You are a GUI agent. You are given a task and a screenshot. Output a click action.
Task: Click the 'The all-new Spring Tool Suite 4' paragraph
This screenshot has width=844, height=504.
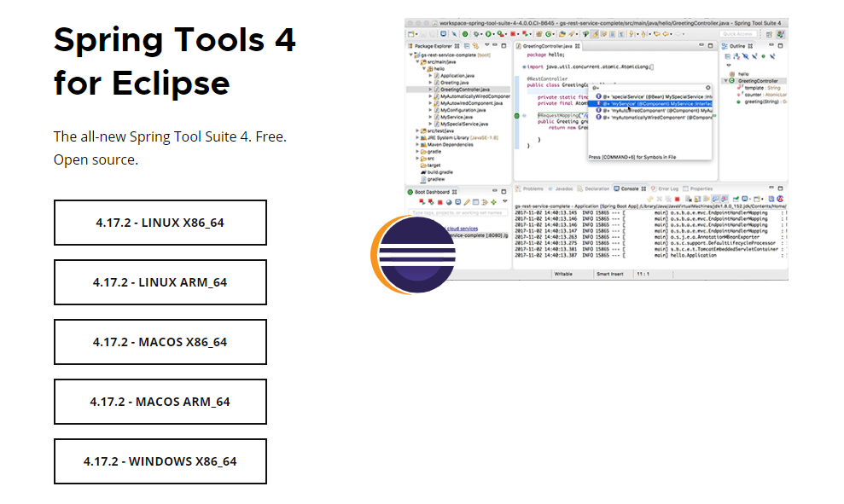[x=170, y=148]
